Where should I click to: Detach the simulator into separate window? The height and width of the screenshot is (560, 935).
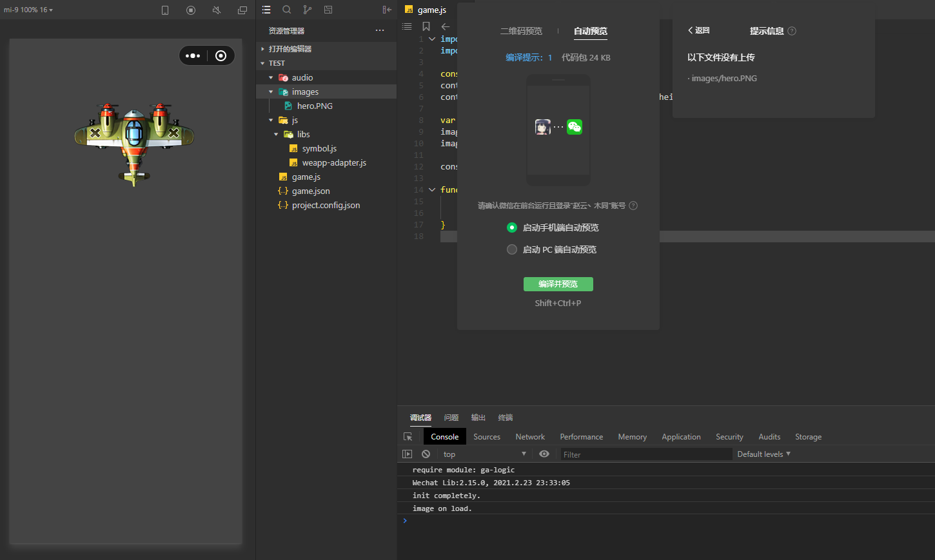(x=242, y=10)
